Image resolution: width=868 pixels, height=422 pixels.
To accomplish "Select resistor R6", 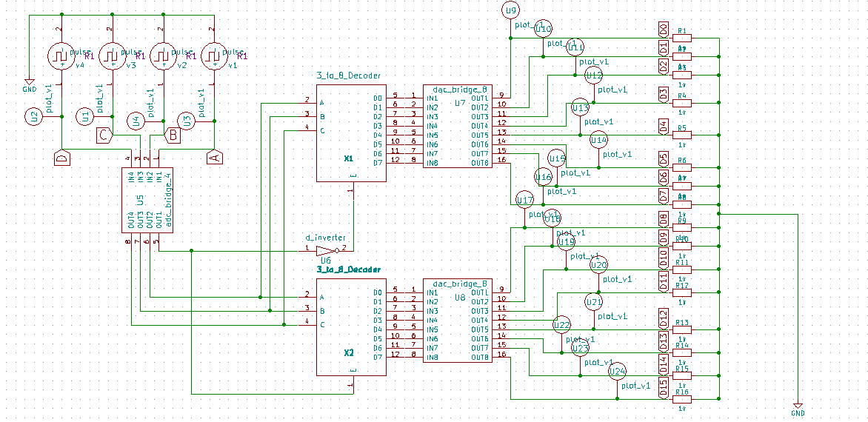I will tap(681, 167).
